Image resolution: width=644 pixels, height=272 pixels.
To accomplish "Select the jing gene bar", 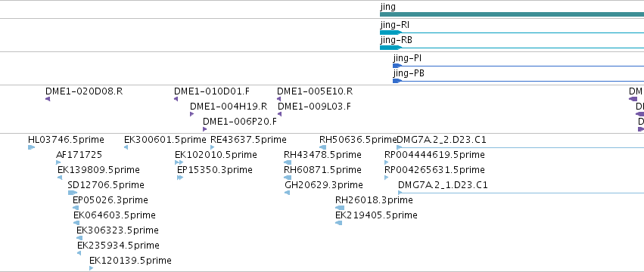I will tap(512, 14).
